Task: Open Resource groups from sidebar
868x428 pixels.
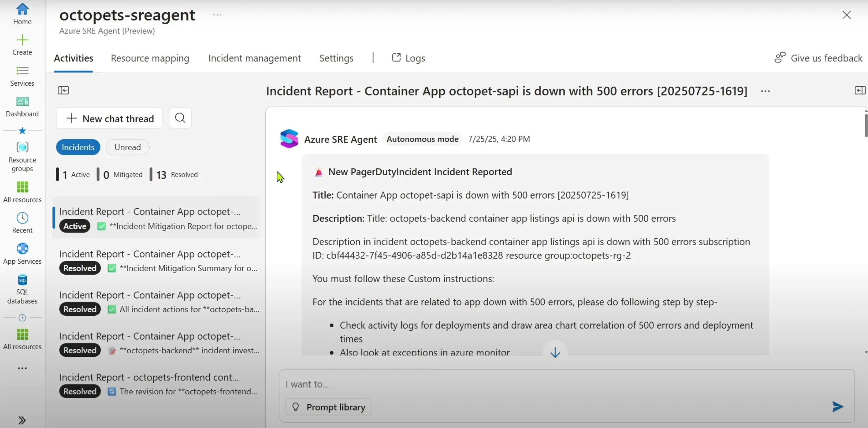Action: pyautogui.click(x=22, y=148)
